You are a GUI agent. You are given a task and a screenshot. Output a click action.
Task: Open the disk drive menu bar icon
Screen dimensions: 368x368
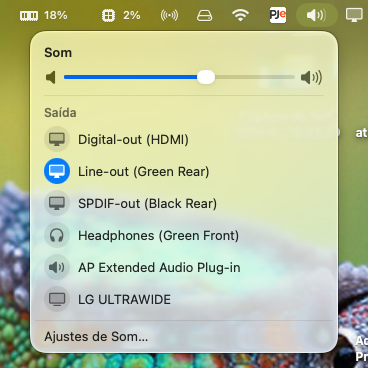[204, 15]
